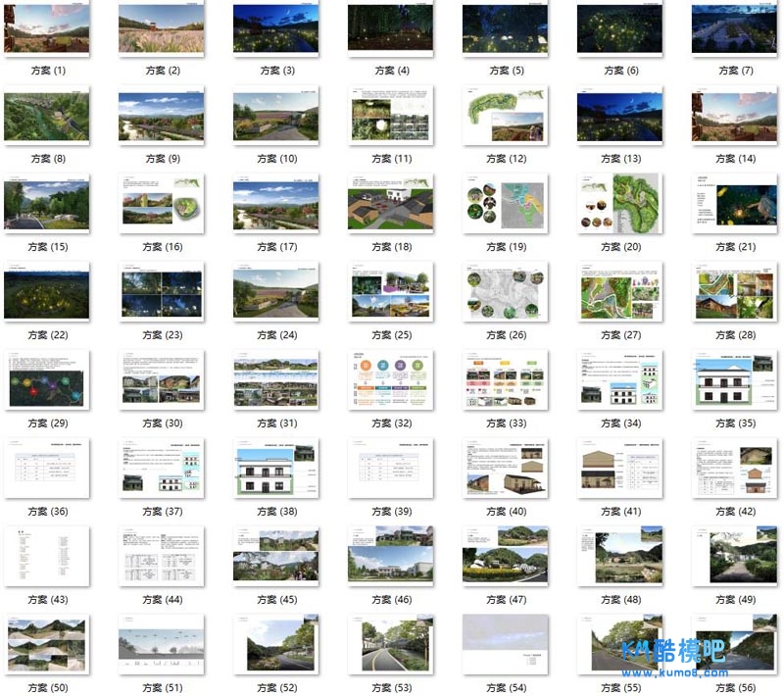Click the 方案 (38) facade drawing thumbnail
The image size is (784, 696).
point(275,468)
